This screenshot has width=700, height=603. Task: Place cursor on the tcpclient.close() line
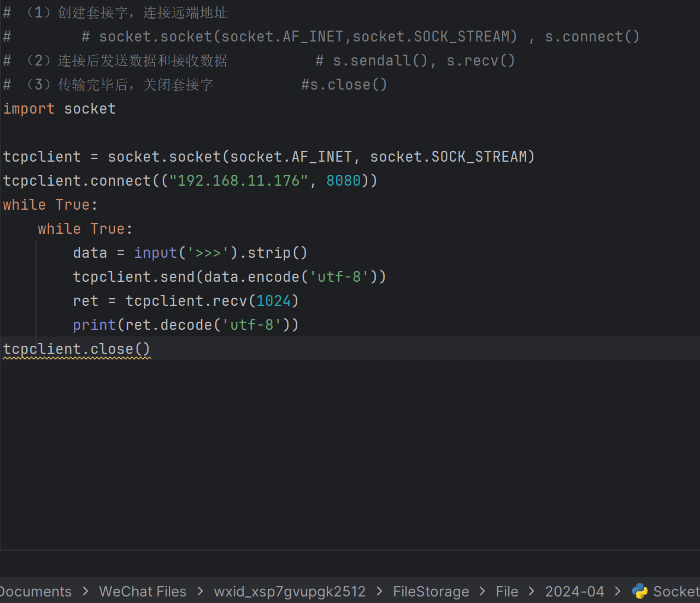tap(77, 349)
